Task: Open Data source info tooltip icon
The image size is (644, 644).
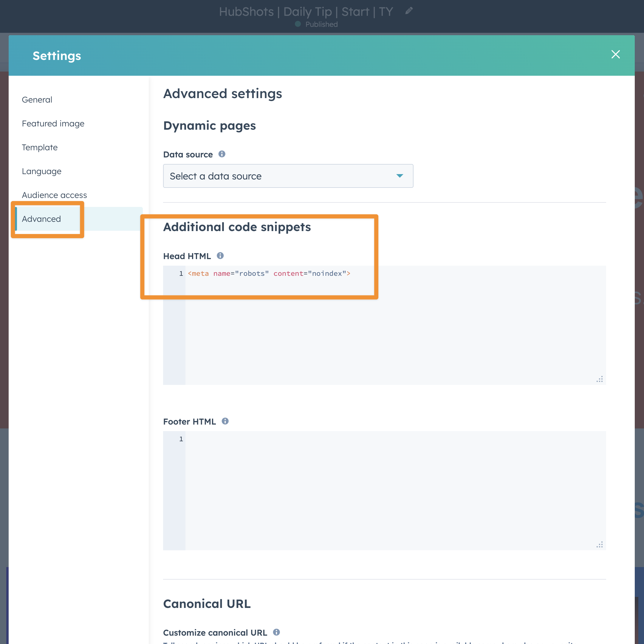Action: (222, 154)
